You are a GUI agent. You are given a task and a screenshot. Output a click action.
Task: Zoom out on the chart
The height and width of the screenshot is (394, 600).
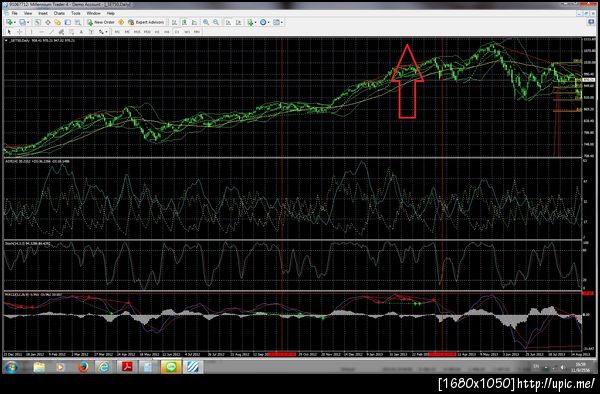tap(216, 22)
